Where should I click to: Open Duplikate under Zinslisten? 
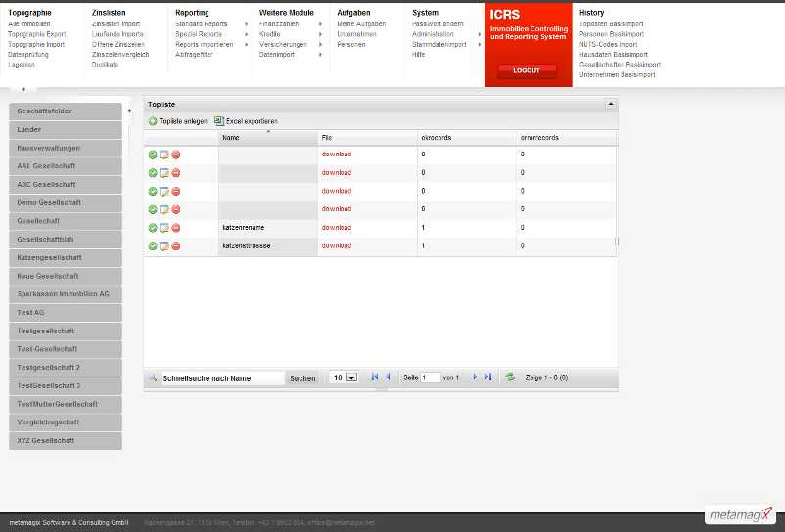[x=105, y=65]
